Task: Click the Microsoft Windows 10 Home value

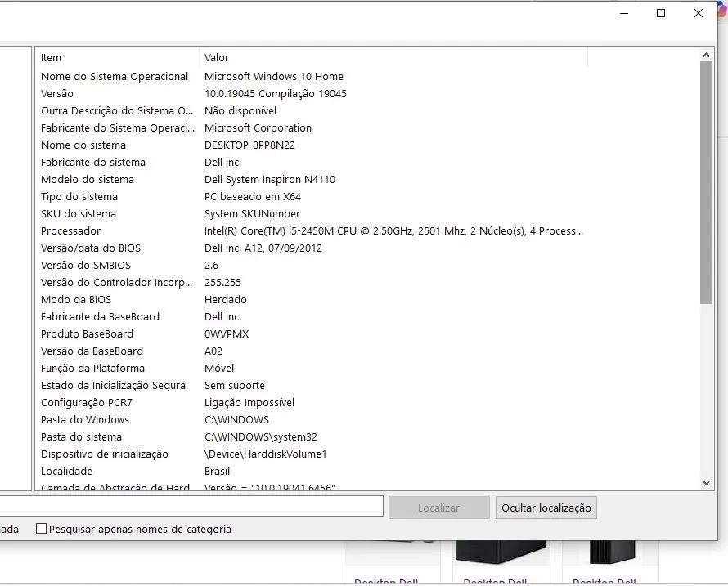Action: tap(274, 76)
